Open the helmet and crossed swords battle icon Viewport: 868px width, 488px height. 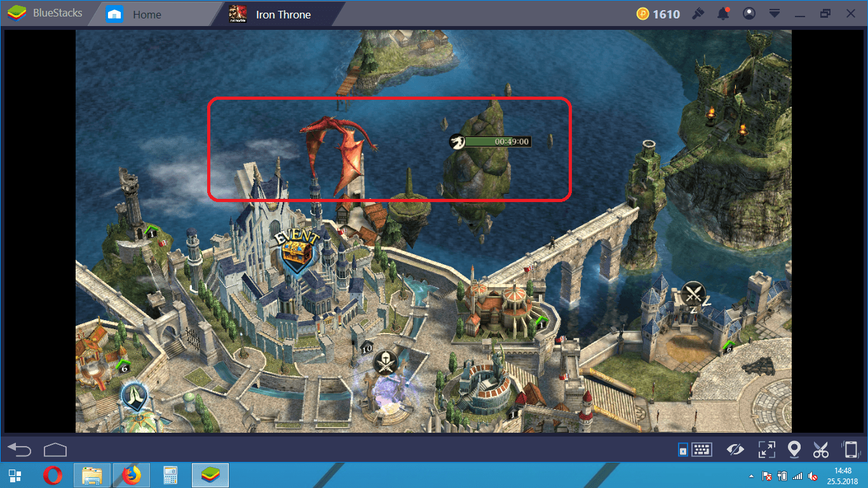[384, 363]
